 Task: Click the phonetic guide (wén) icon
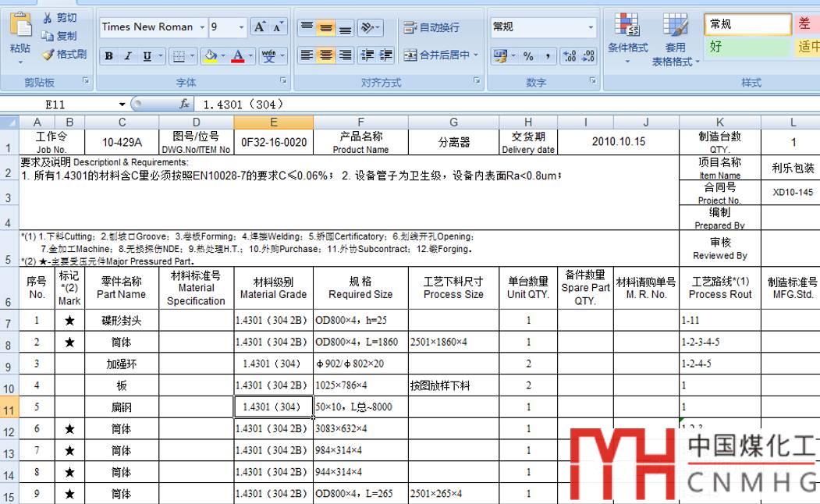click(269, 55)
